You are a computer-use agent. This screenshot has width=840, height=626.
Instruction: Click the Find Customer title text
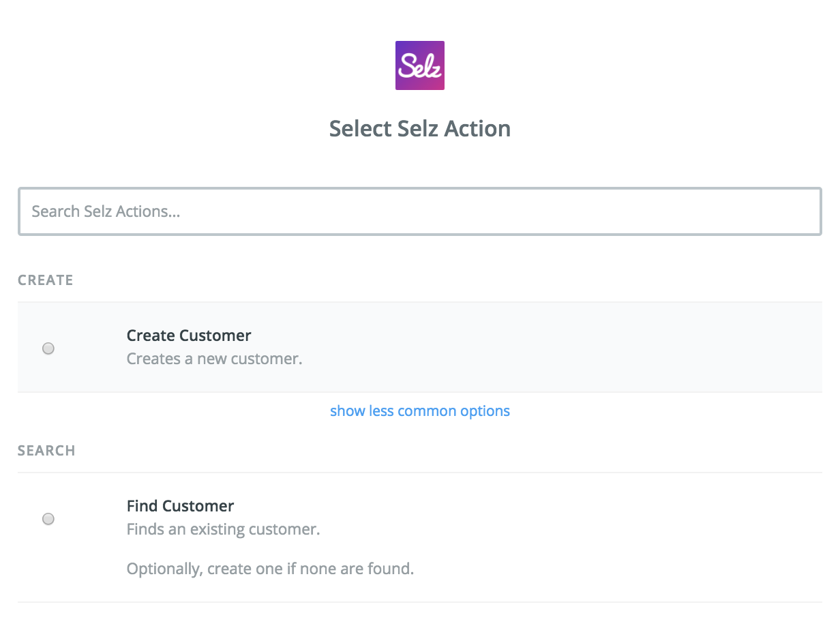pos(180,506)
